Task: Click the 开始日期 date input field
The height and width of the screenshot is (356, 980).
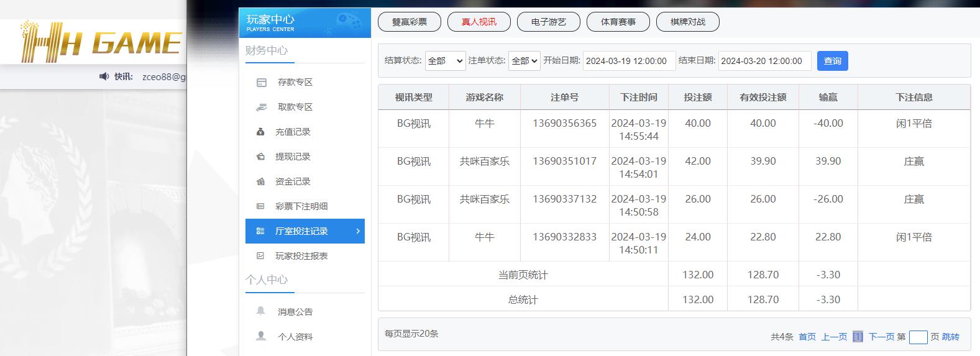Action: pyautogui.click(x=629, y=61)
